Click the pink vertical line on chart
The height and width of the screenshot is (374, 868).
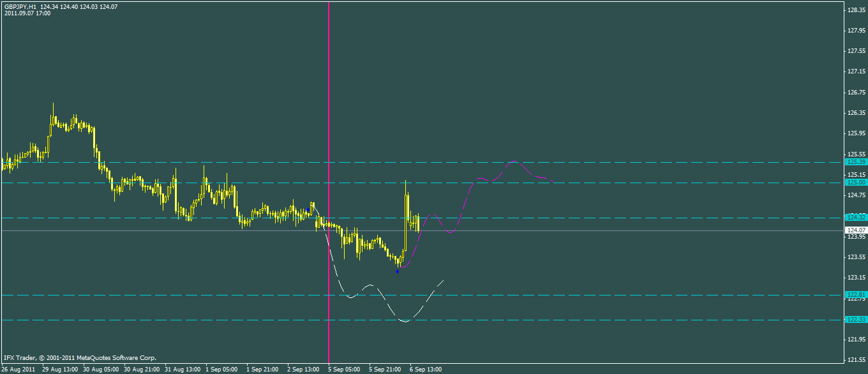[x=328, y=128]
